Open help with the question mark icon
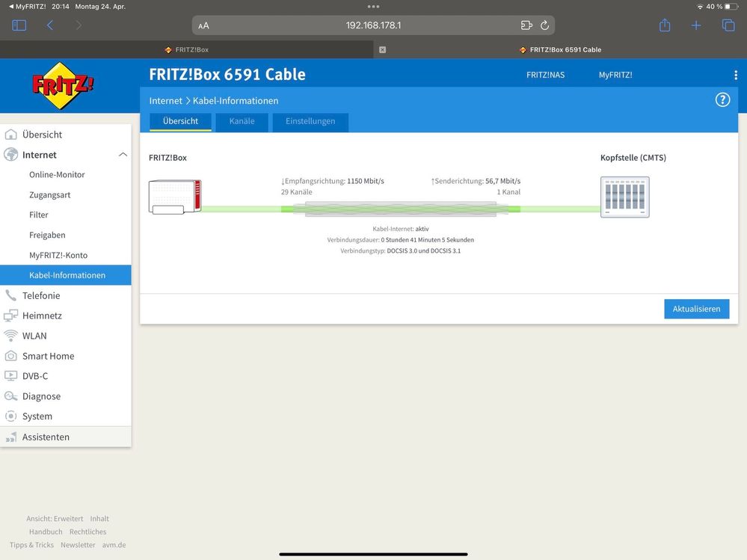The height and width of the screenshot is (560, 747). pos(722,100)
